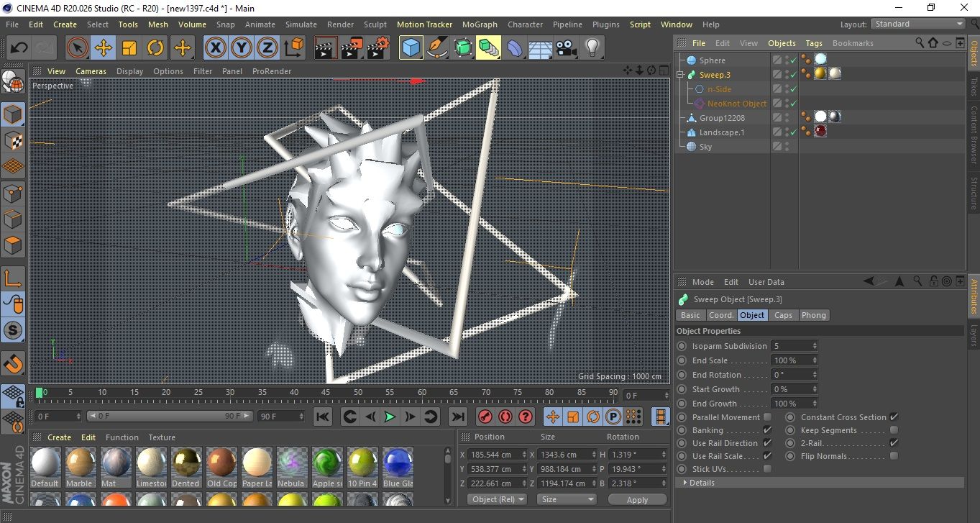
Task: Select the Blue Glass material swatch
Action: (398, 466)
